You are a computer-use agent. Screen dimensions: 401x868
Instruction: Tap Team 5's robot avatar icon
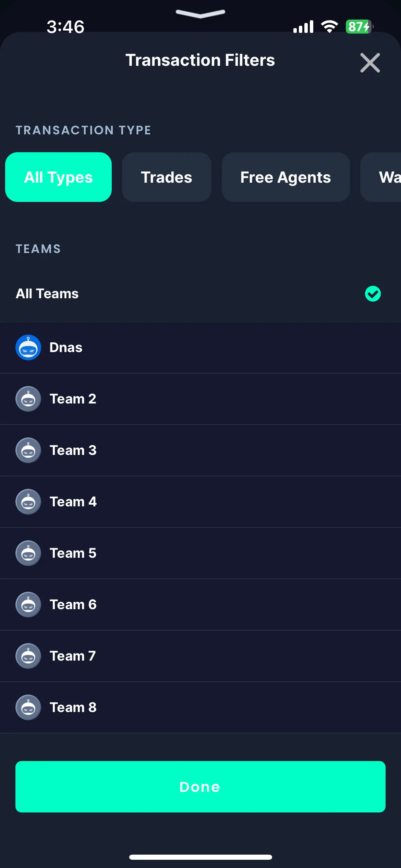28,553
